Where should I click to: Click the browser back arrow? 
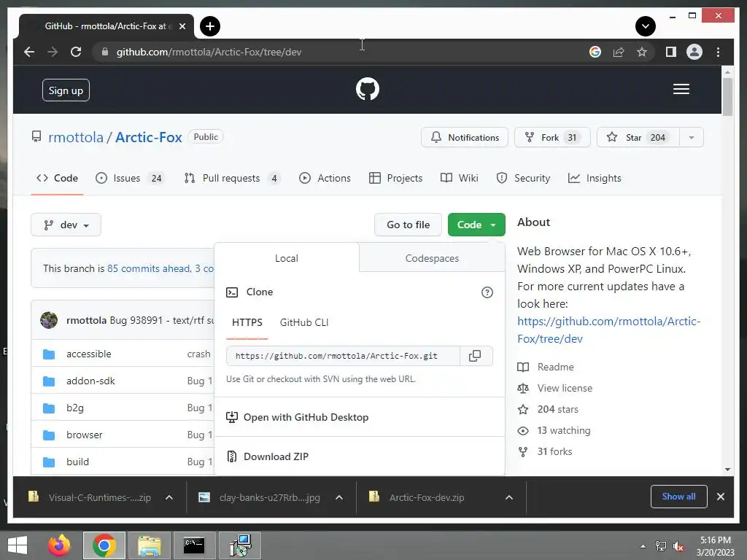(29, 52)
